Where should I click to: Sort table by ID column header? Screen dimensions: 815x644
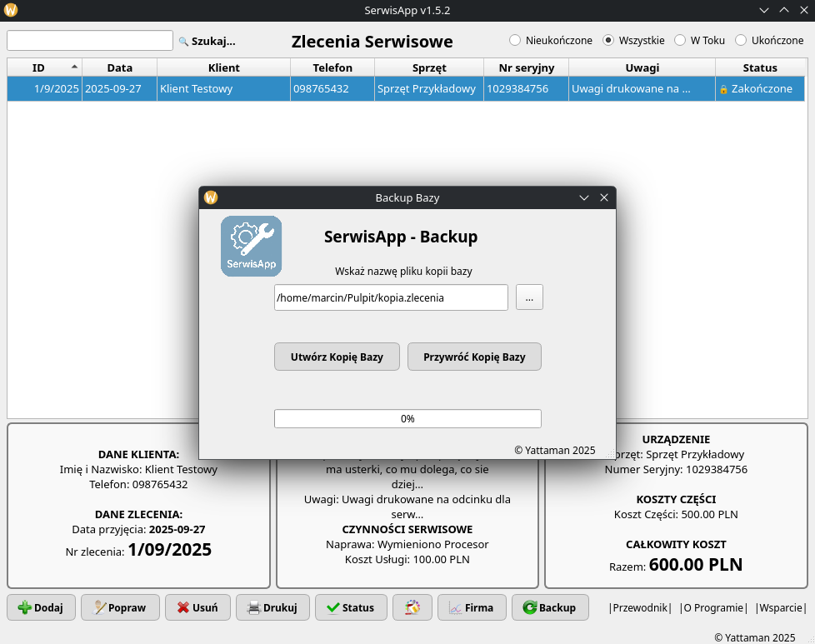tap(39, 67)
